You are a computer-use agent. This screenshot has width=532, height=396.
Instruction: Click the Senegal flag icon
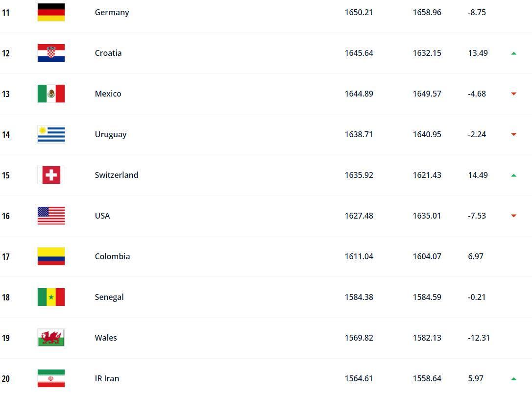pos(51,297)
